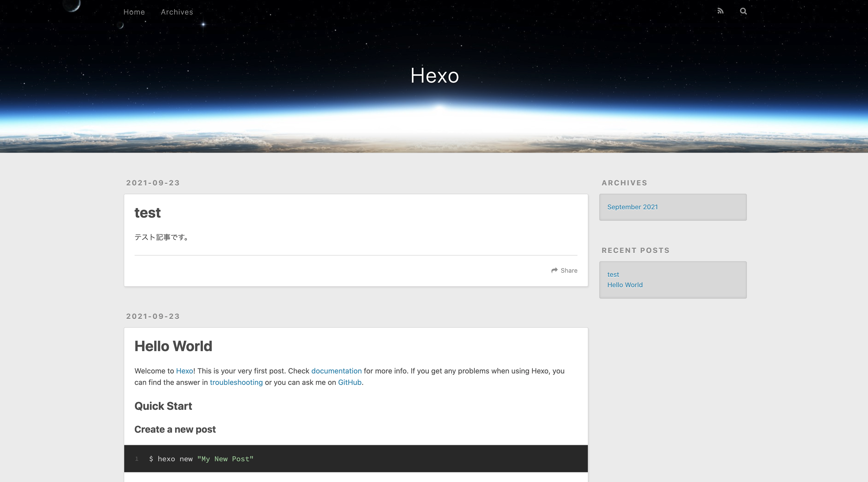Click the RSS feed icon

[x=720, y=11]
